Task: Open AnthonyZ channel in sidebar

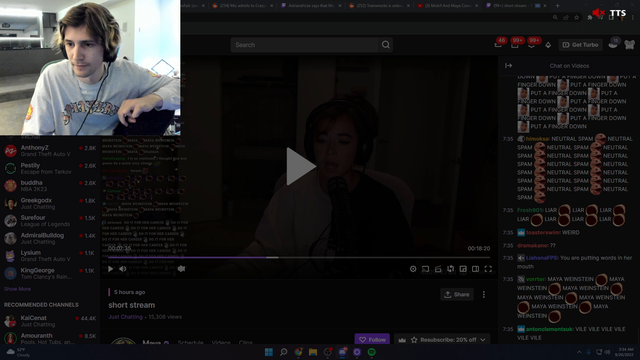Action: coord(50,151)
